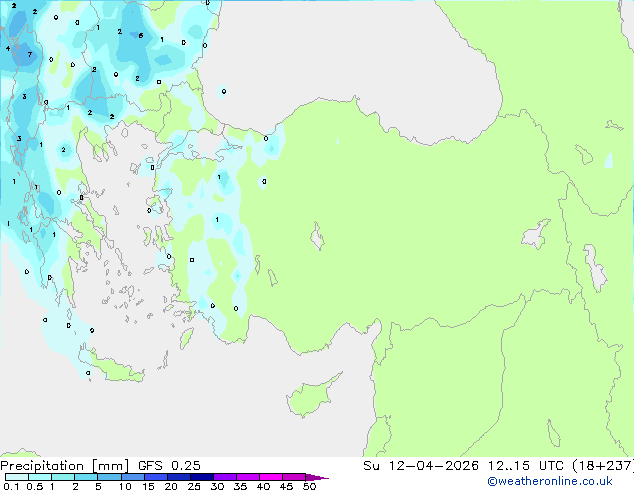The height and width of the screenshot is (490, 634).
Task: Click the 10–15 mm legend color swatch
Action: [x=132, y=477]
